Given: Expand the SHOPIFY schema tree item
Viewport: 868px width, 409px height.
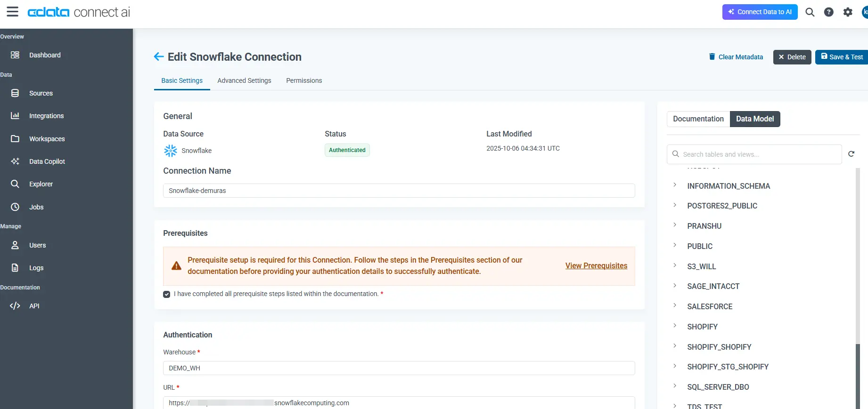Looking at the screenshot, I should [675, 326].
